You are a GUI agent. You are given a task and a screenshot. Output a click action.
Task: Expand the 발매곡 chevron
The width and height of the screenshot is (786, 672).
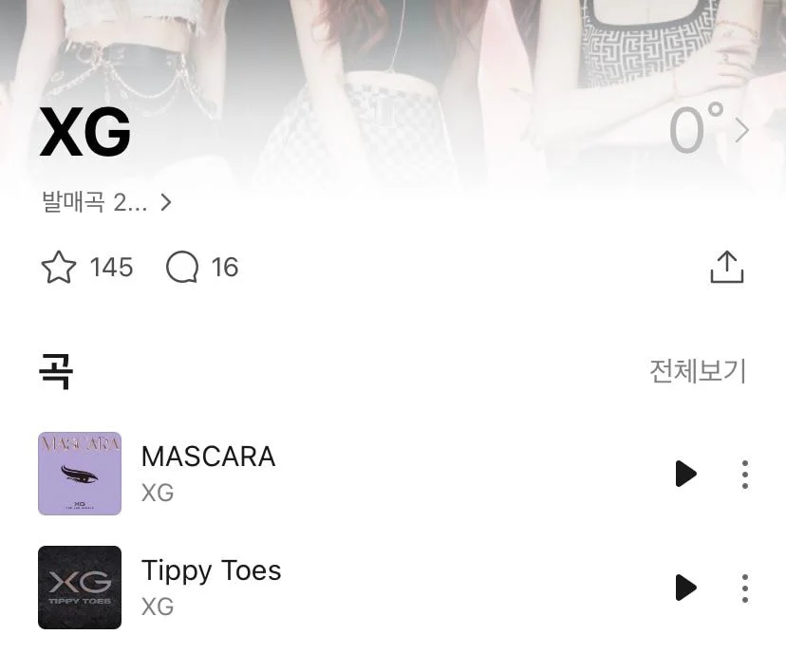coord(166,202)
